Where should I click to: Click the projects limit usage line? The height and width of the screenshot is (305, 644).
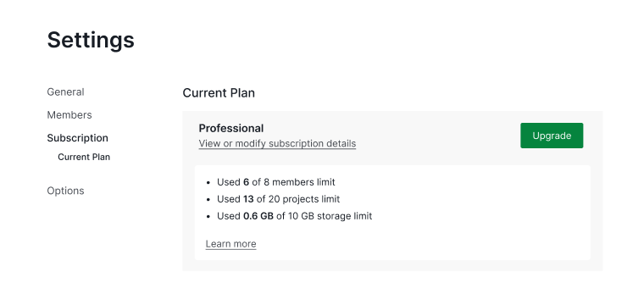pos(279,199)
